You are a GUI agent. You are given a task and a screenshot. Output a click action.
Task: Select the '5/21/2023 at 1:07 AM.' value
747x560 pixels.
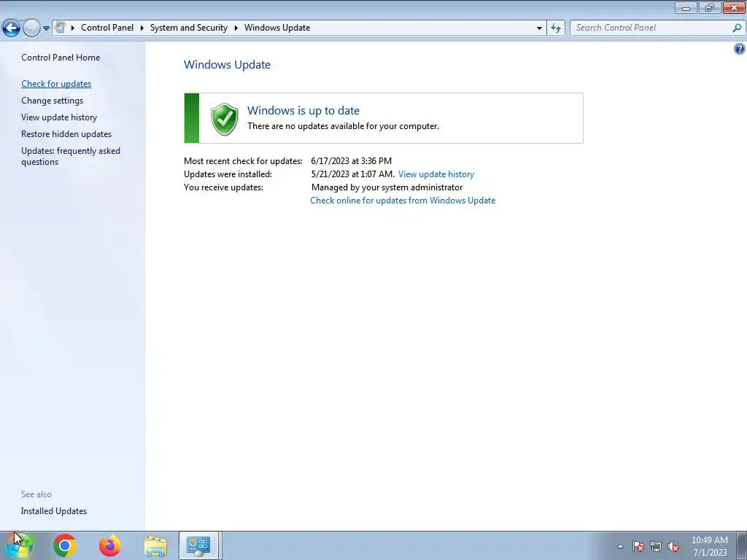coord(352,174)
